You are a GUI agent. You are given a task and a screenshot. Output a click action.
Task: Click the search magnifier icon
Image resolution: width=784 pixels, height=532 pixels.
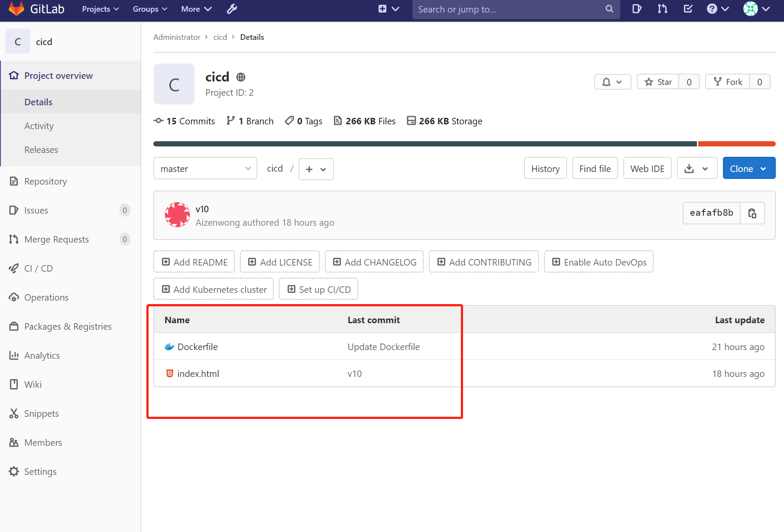point(609,9)
